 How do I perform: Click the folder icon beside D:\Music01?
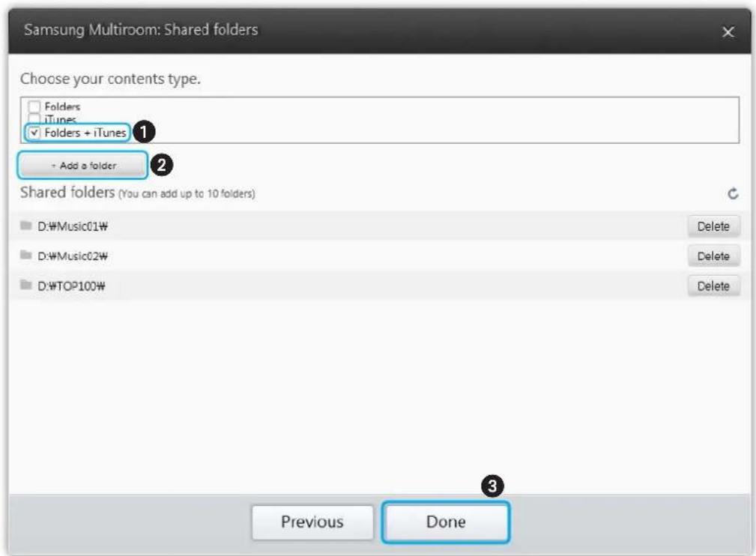[26, 226]
